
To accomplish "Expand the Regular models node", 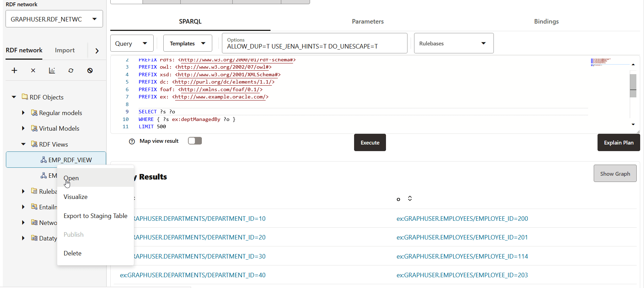I will point(23,113).
